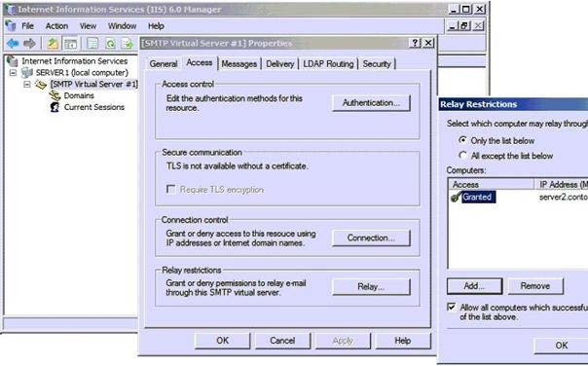Image resolution: width=588 pixels, height=366 pixels.
Task: Click the Access column header
Action: (491, 184)
